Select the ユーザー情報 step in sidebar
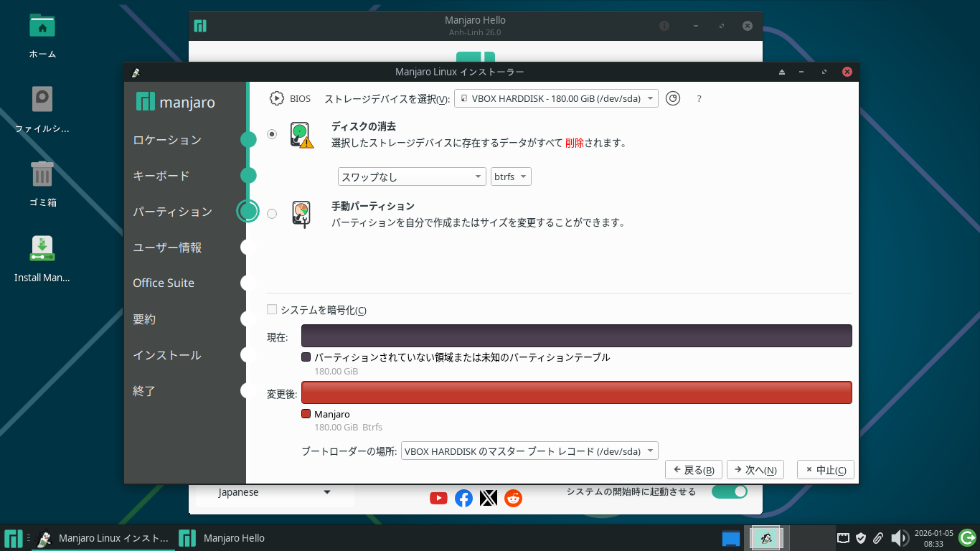 [167, 248]
